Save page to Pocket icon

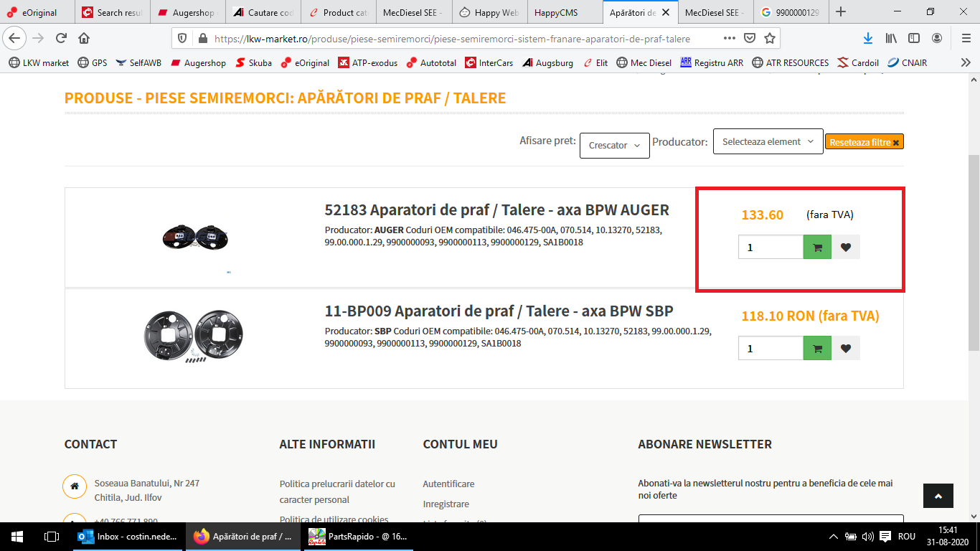point(750,38)
